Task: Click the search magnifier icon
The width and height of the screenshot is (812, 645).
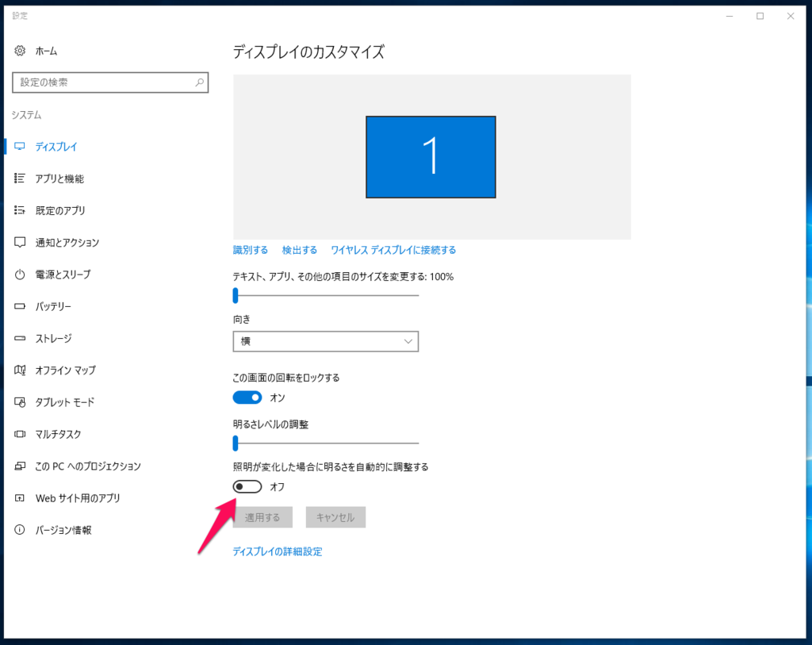Action: pos(199,83)
